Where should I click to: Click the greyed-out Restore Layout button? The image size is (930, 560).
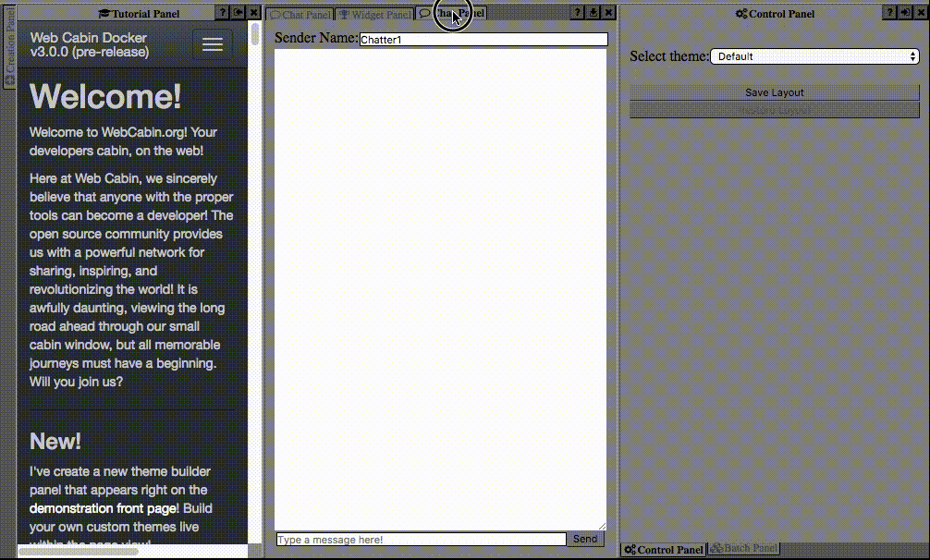(775, 110)
